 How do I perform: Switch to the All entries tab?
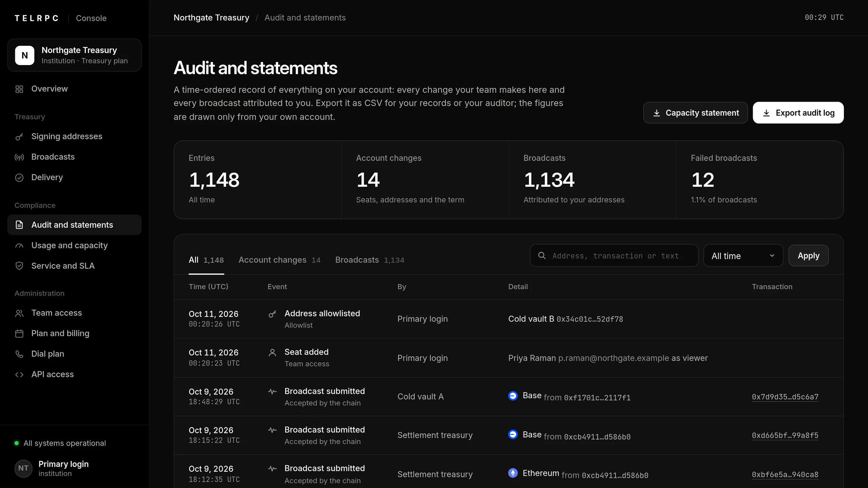[x=206, y=260]
